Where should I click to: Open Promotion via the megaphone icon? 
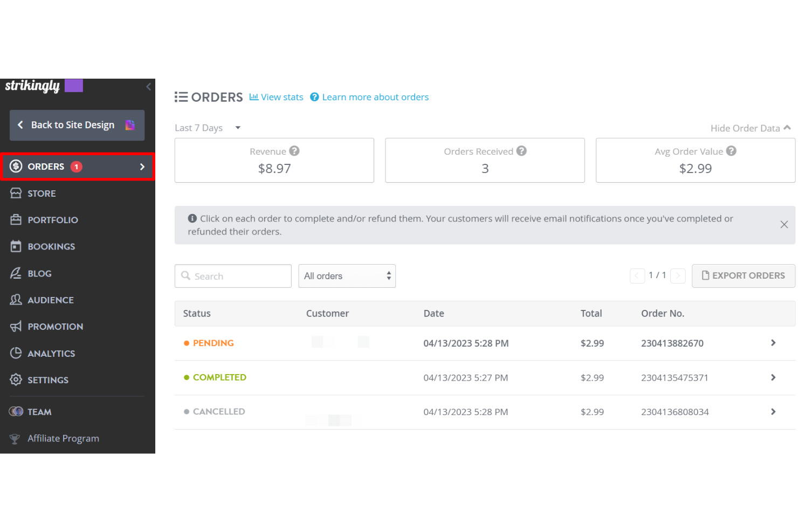(16, 326)
